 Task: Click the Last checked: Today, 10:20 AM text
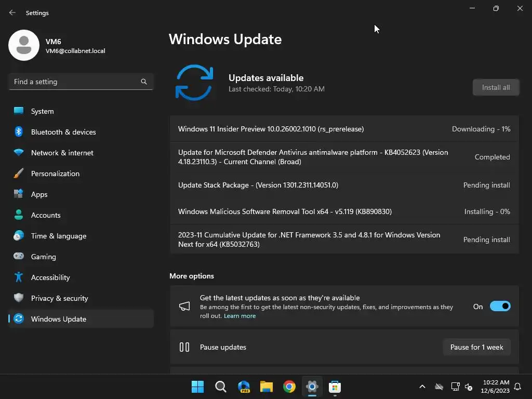[x=276, y=89]
